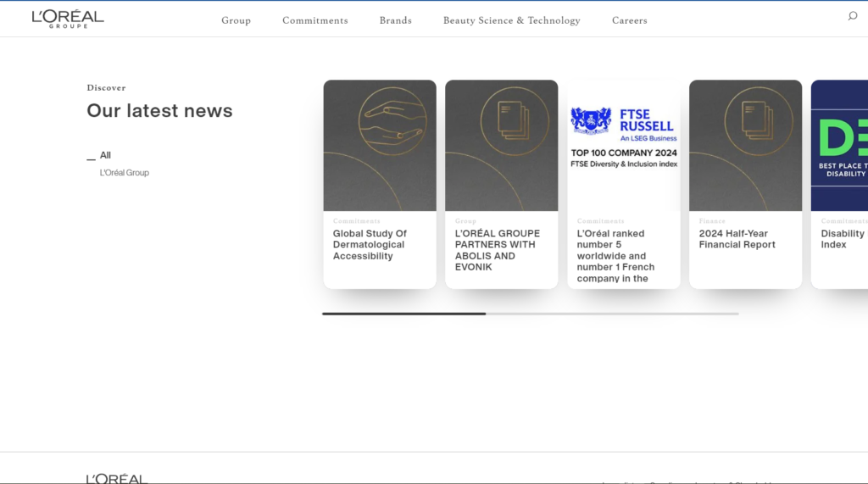This screenshot has width=868, height=484.
Task: Click the Best Place Disability banner image
Action: tap(840, 145)
